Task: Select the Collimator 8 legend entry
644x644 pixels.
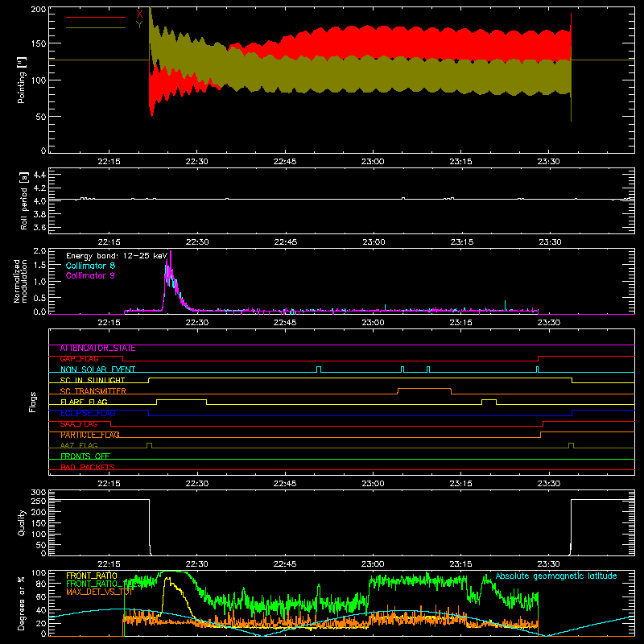Action: [x=90, y=266]
